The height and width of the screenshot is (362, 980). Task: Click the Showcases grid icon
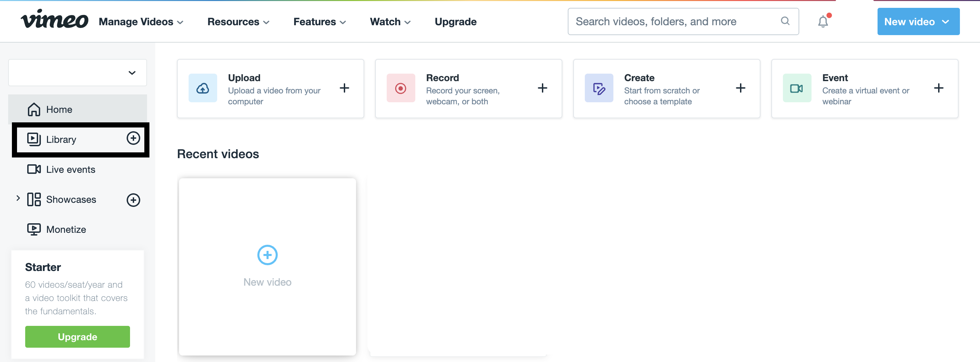[x=34, y=199]
